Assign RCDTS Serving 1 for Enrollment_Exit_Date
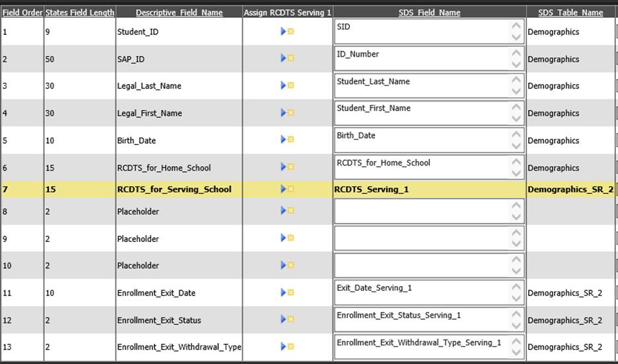This screenshot has height=364, width=618. click(287, 293)
